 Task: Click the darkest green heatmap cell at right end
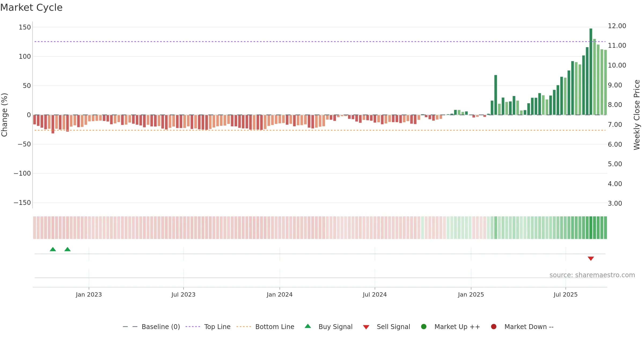click(x=591, y=228)
